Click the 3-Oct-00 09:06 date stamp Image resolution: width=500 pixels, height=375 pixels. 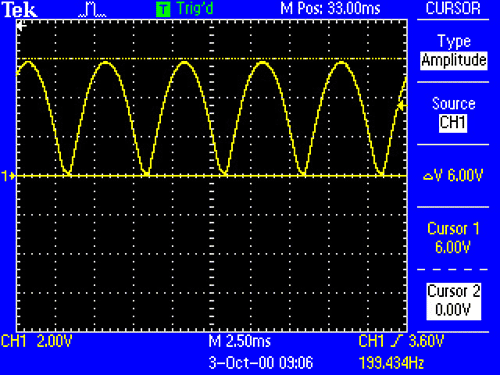click(x=261, y=363)
